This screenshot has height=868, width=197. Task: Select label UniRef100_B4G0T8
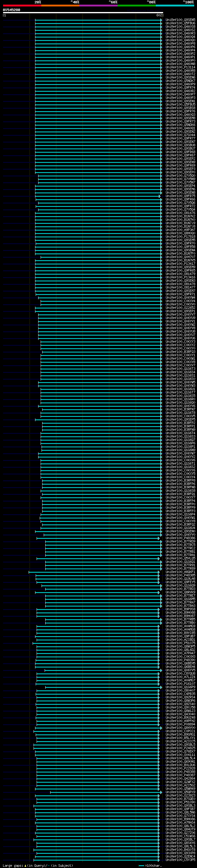180,850
